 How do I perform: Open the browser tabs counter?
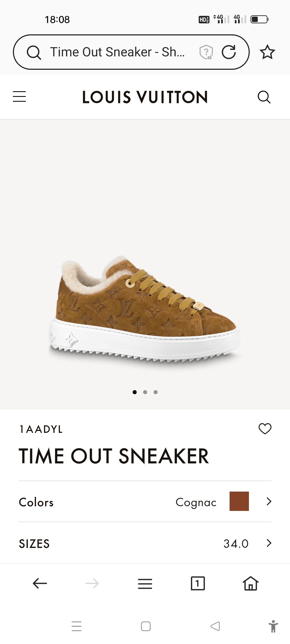[x=198, y=583]
